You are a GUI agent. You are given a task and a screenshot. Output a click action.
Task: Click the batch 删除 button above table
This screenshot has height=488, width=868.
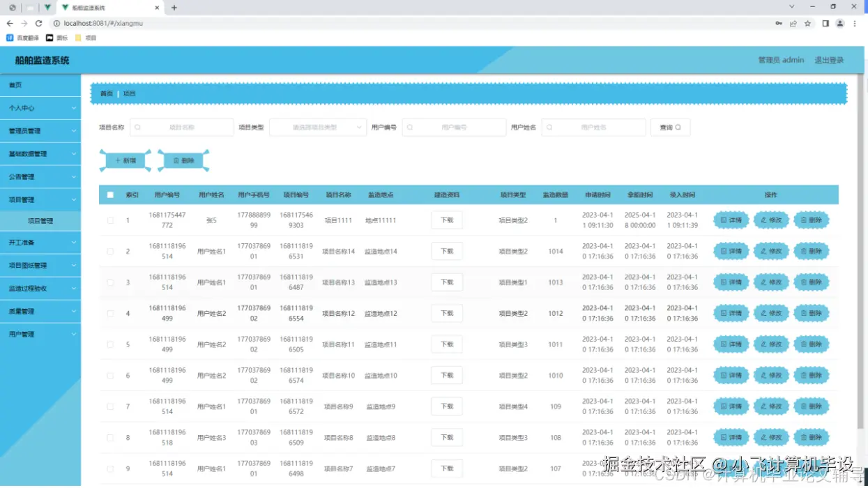point(183,161)
